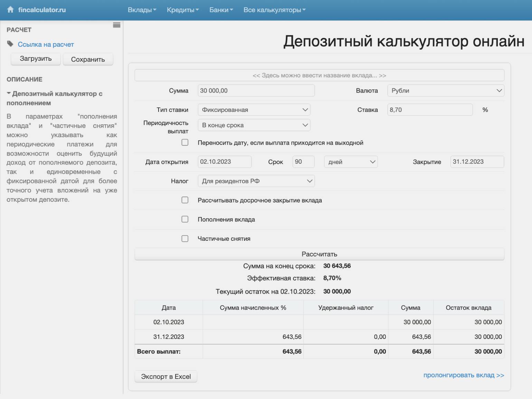The height and width of the screenshot is (399, 532).
Task: Click the home icon next to fincalculator.ru
Action: 10,10
